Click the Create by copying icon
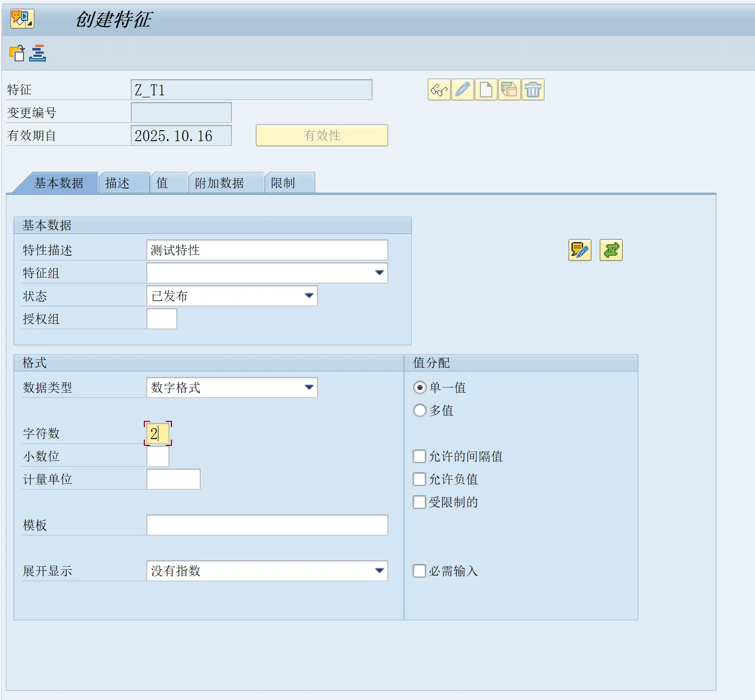This screenshot has height=700, width=755. pos(509,90)
